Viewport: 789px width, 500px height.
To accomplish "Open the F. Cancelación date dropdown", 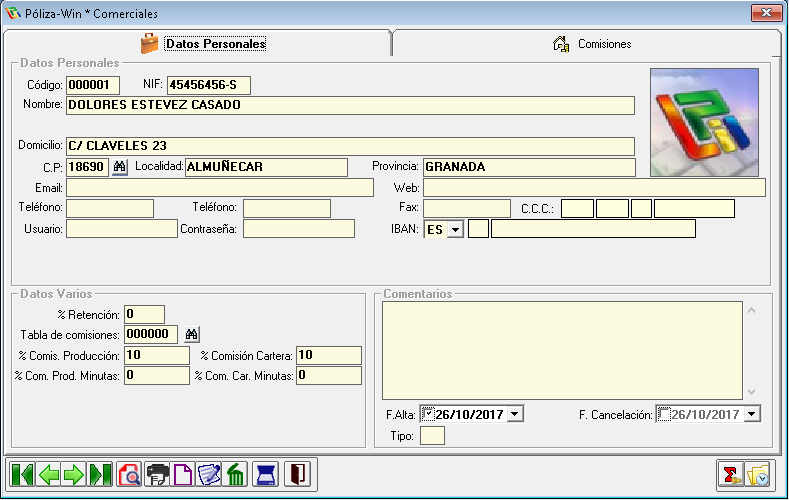I will pyautogui.click(x=752, y=414).
